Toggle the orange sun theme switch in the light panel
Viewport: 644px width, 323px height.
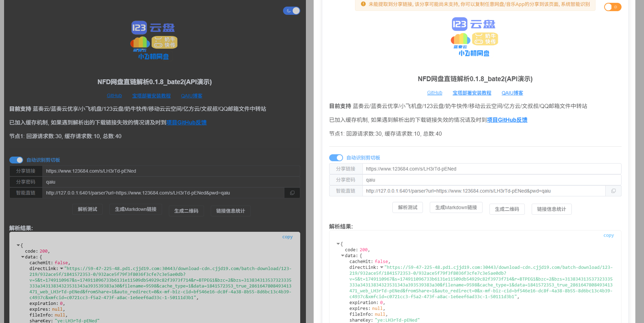tap(612, 7)
